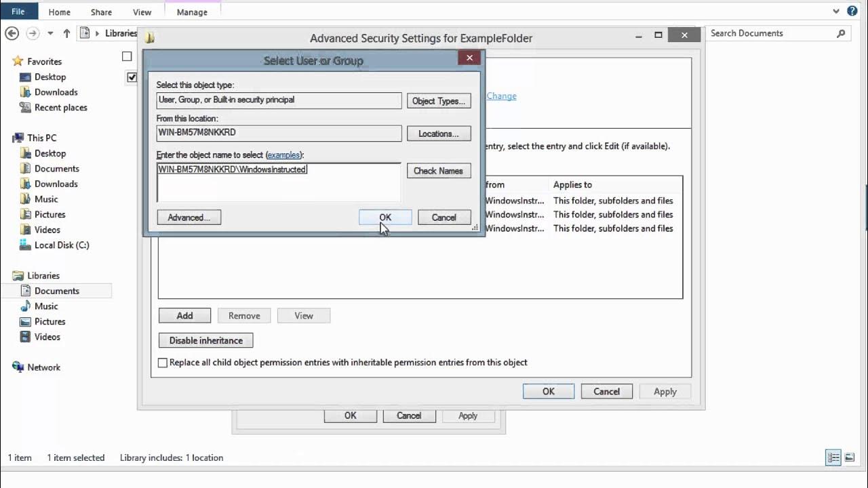Select Videos library icon in sidebar
This screenshot has height=488, width=868.
pyautogui.click(x=26, y=337)
